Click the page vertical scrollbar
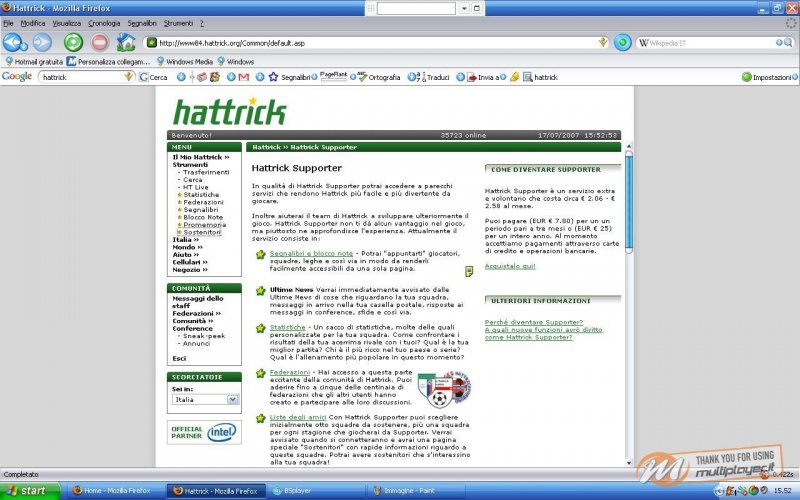Screen dimensions: 800x500 click(628, 300)
